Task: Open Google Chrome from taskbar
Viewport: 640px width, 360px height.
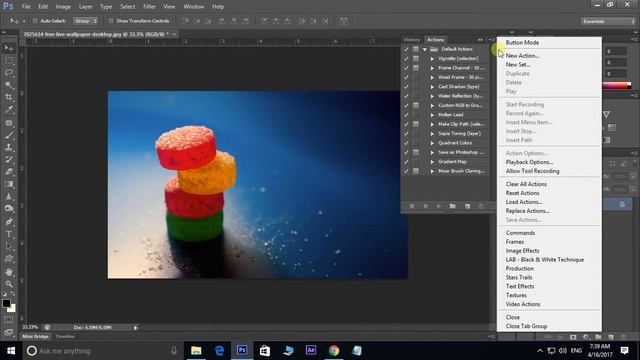Action: click(333, 350)
